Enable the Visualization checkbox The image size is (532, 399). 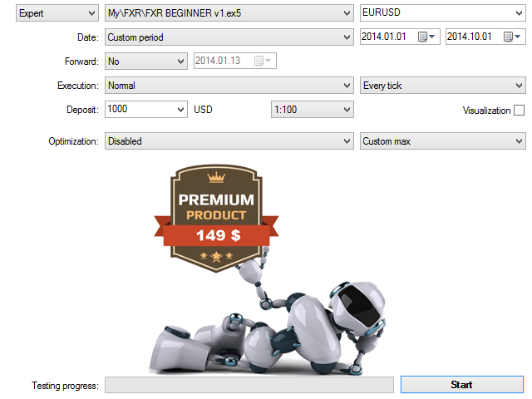tap(519, 111)
